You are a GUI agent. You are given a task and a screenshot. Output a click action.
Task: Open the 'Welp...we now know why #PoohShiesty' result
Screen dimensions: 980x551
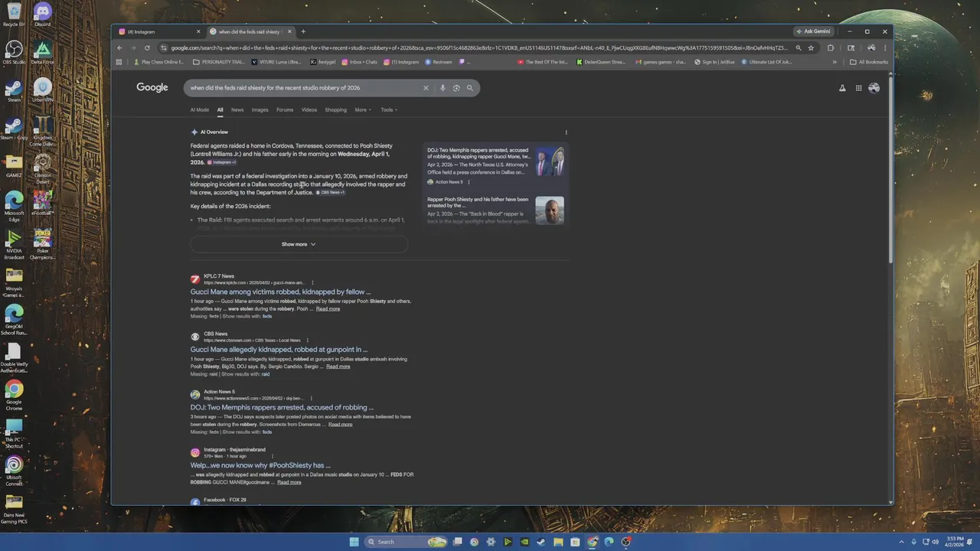click(260, 465)
